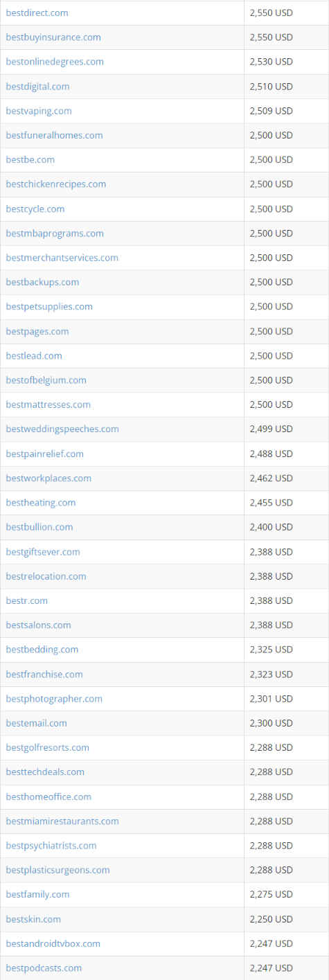The height and width of the screenshot is (980, 329).
Task: Select the bestvaping.com domain
Action: pos(39,111)
